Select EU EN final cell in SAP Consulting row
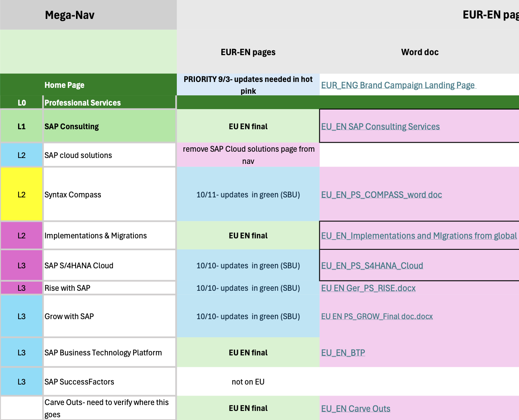 click(x=248, y=126)
